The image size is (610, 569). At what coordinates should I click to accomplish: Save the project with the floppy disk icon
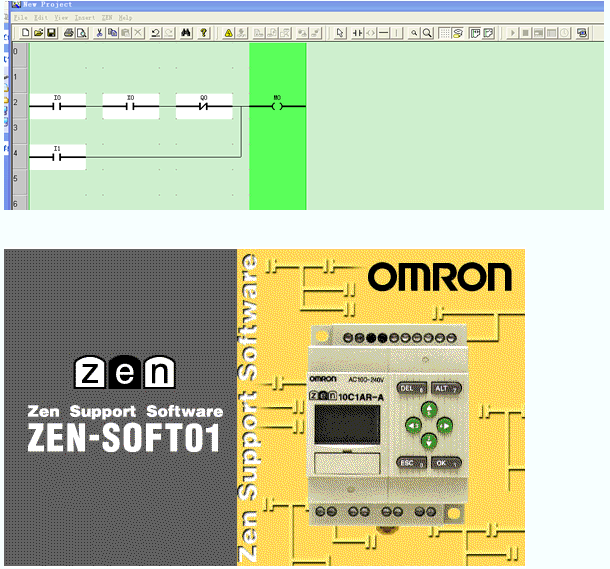pos(50,33)
